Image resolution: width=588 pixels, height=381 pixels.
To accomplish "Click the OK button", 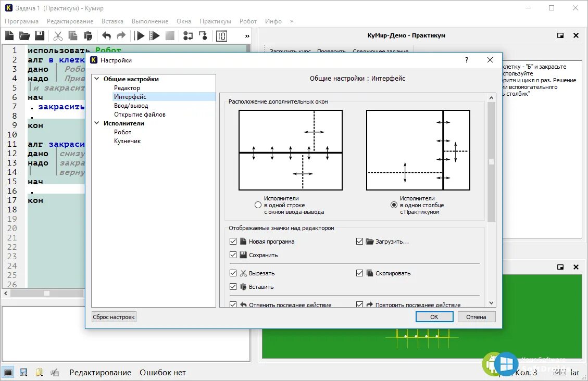I will (434, 316).
